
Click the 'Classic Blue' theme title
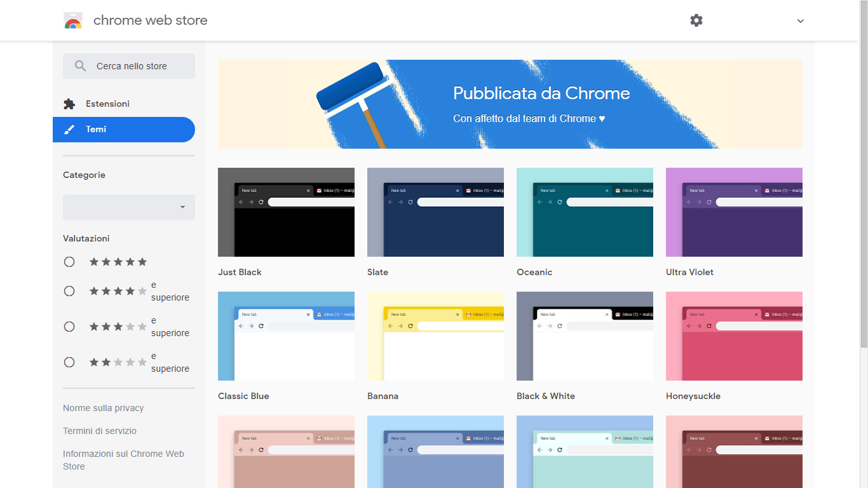click(243, 396)
